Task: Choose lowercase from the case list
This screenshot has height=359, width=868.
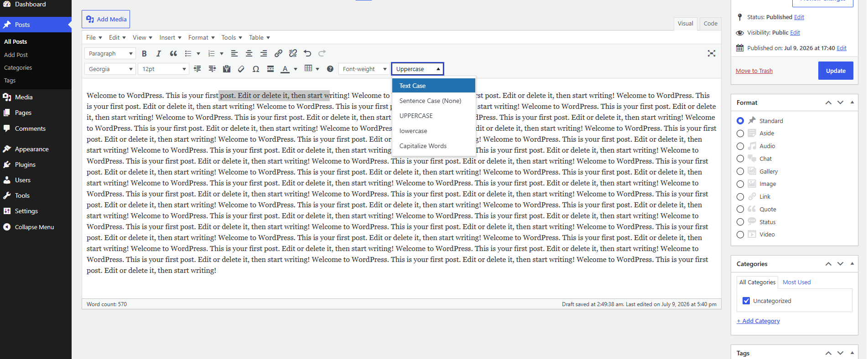Action: pos(433,131)
